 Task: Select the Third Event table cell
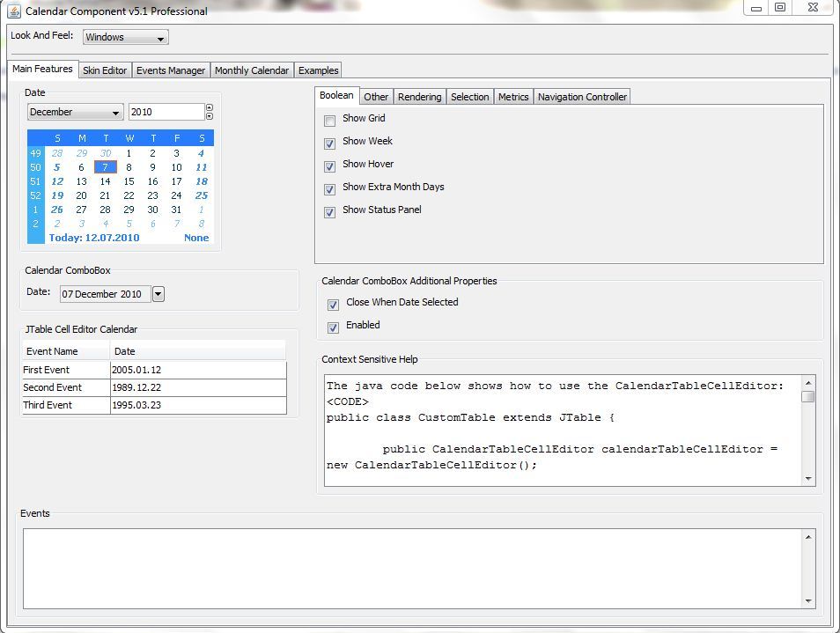coord(66,405)
